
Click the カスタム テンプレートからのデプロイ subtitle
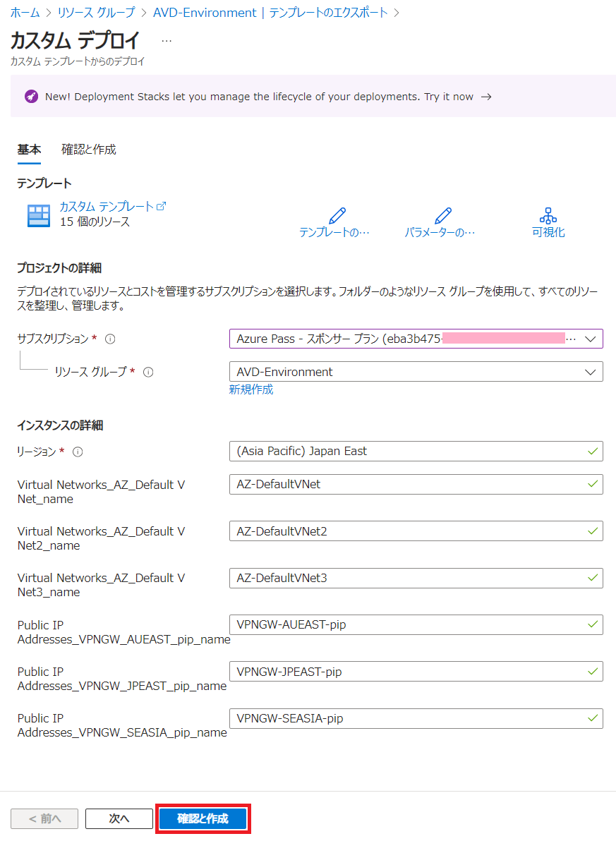[78, 61]
